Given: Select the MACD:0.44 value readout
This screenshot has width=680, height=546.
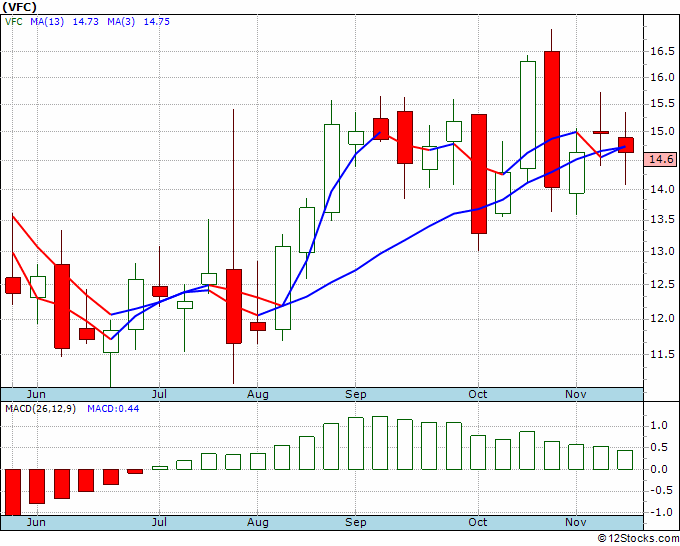Looking at the screenshot, I should (x=113, y=409).
